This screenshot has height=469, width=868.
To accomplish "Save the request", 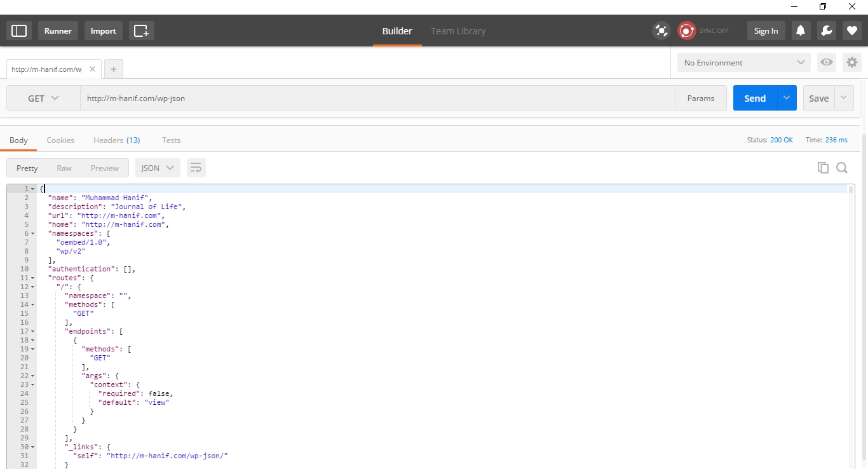I will [818, 99].
